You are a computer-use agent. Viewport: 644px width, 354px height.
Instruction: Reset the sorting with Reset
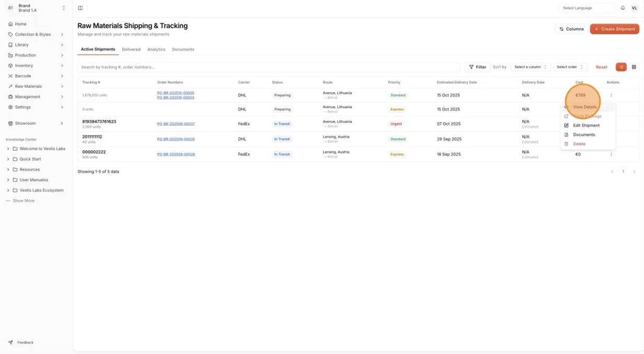tap(602, 67)
